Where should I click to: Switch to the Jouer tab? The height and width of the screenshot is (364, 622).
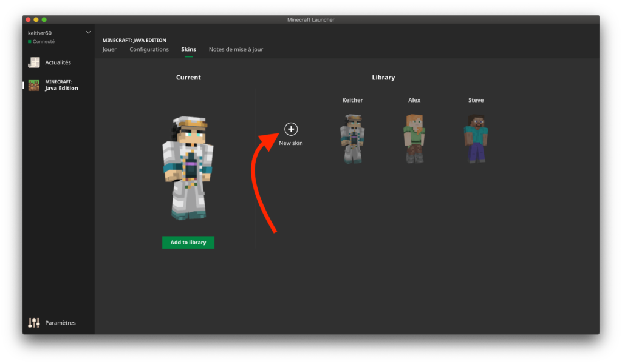pyautogui.click(x=109, y=49)
